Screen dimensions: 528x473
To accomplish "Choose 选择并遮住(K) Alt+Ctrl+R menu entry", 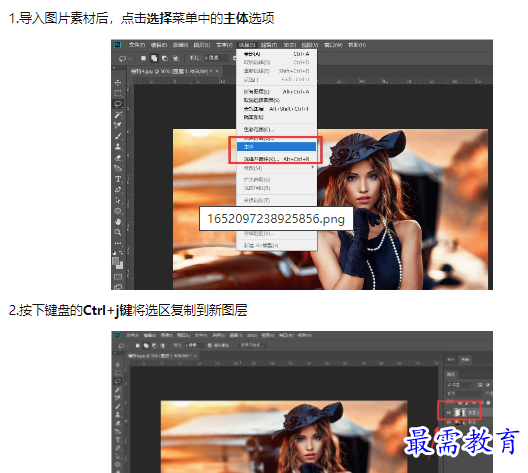I will [x=276, y=159].
